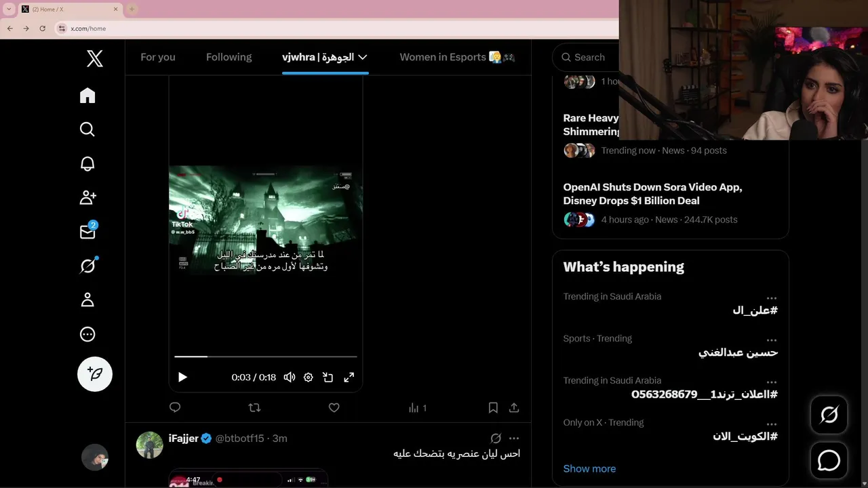View site information icon in address bar
The image size is (868, 488).
[x=62, y=28]
